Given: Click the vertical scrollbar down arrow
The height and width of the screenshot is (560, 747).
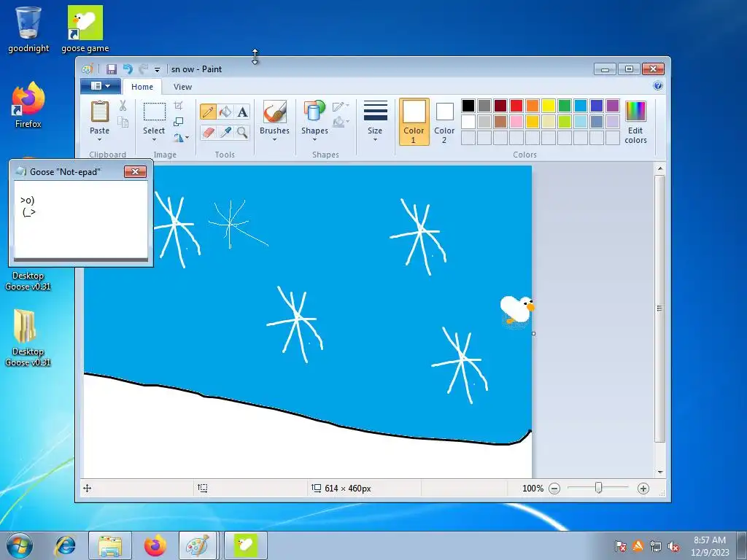Looking at the screenshot, I should pyautogui.click(x=660, y=472).
